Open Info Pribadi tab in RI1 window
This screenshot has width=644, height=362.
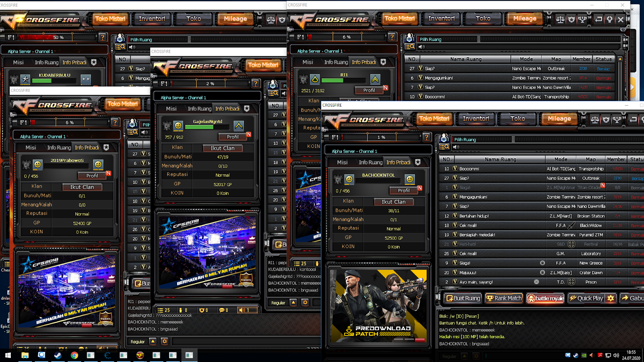coord(364,62)
